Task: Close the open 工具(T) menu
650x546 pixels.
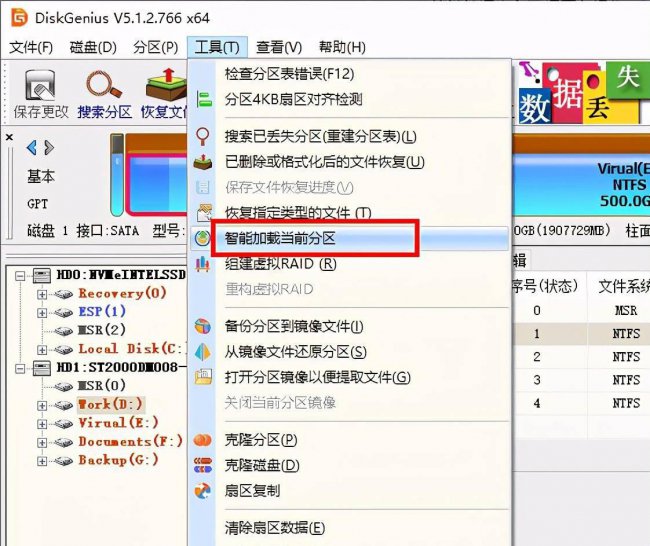Action: point(217,47)
